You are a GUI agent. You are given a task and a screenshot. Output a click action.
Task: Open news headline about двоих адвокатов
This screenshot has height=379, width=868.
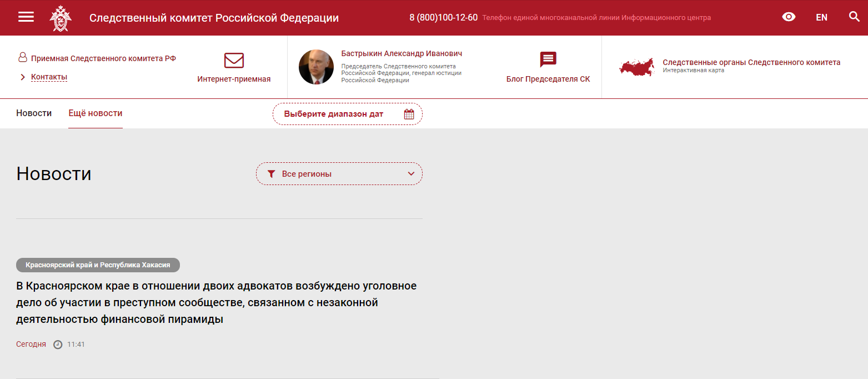click(217, 303)
